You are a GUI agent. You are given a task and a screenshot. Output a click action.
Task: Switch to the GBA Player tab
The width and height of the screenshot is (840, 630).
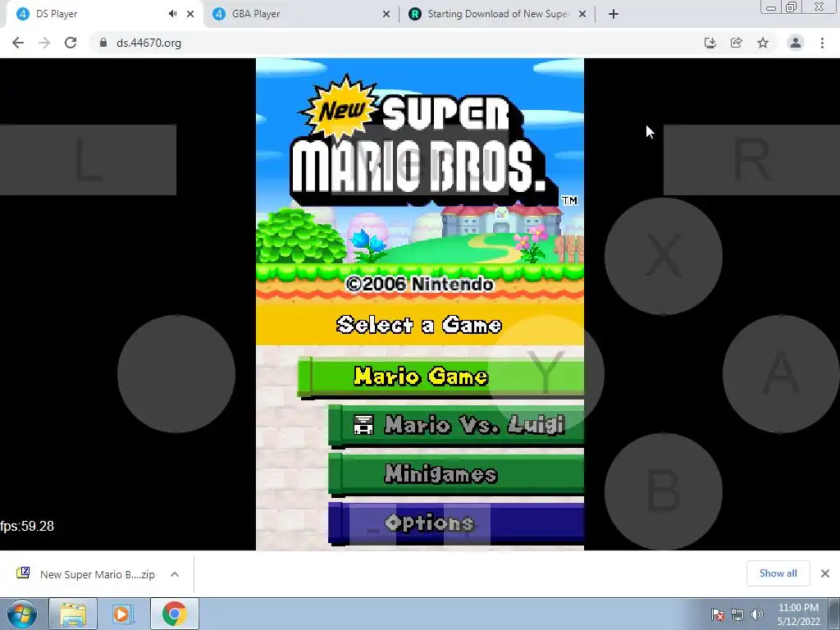302,14
